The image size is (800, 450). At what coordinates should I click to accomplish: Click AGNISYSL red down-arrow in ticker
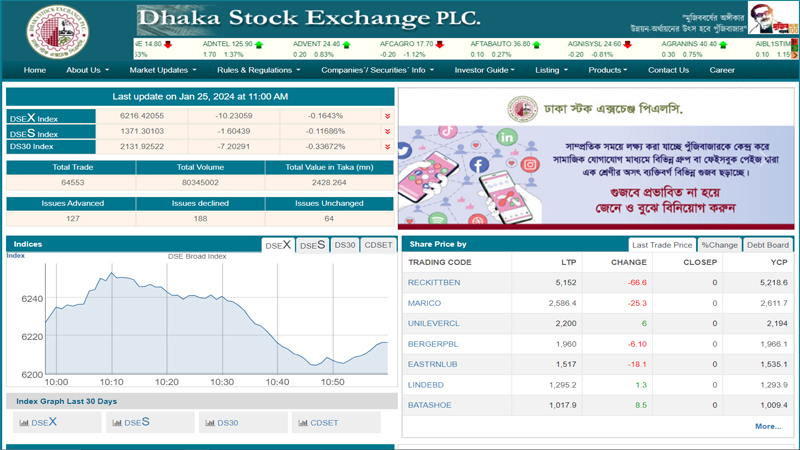628,45
